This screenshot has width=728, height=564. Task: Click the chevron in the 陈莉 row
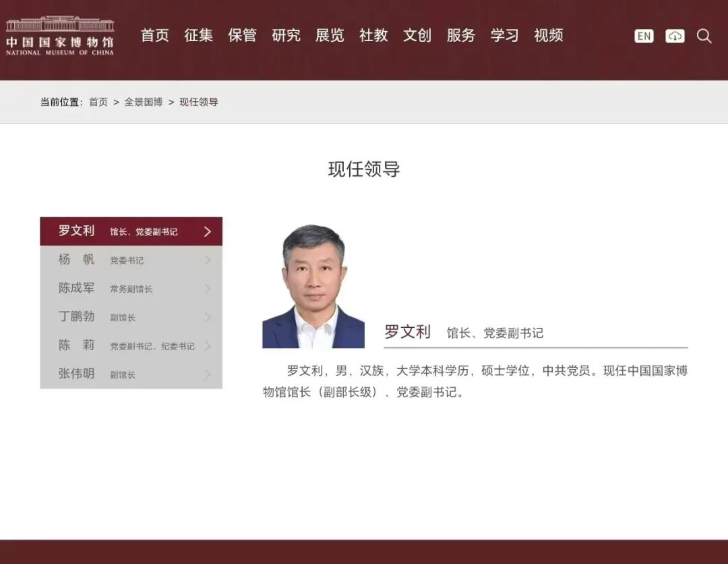[207, 346]
